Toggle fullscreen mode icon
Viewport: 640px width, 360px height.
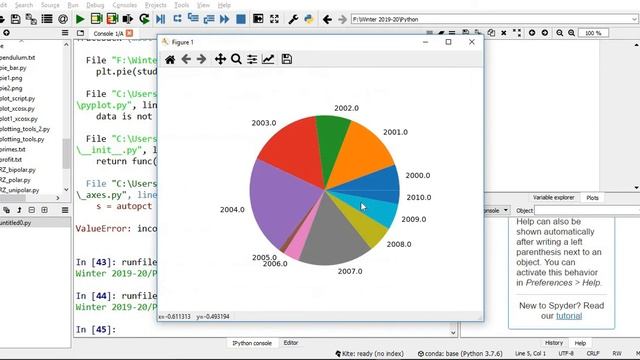pyautogui.click(x=274, y=19)
